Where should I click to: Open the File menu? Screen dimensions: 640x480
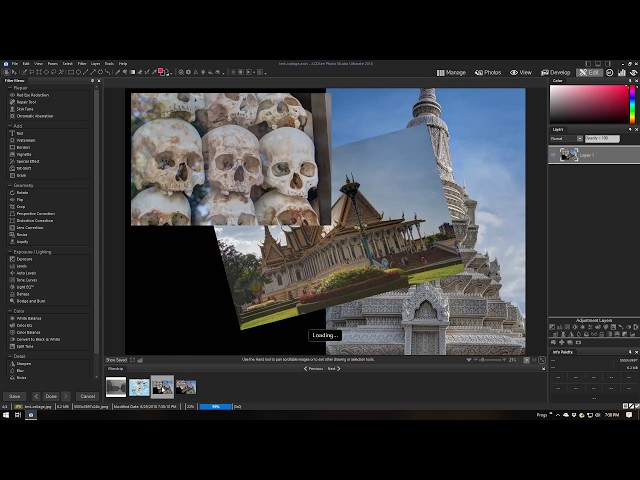(x=15, y=64)
